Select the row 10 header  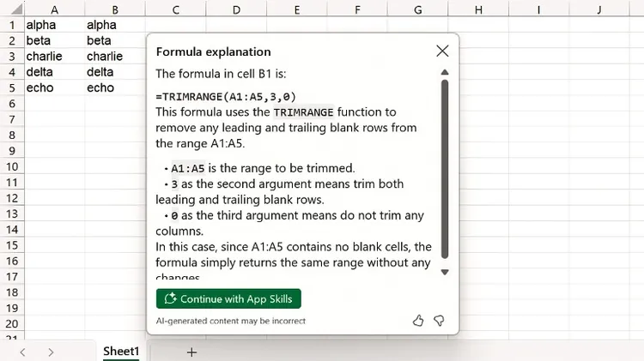tap(11, 166)
